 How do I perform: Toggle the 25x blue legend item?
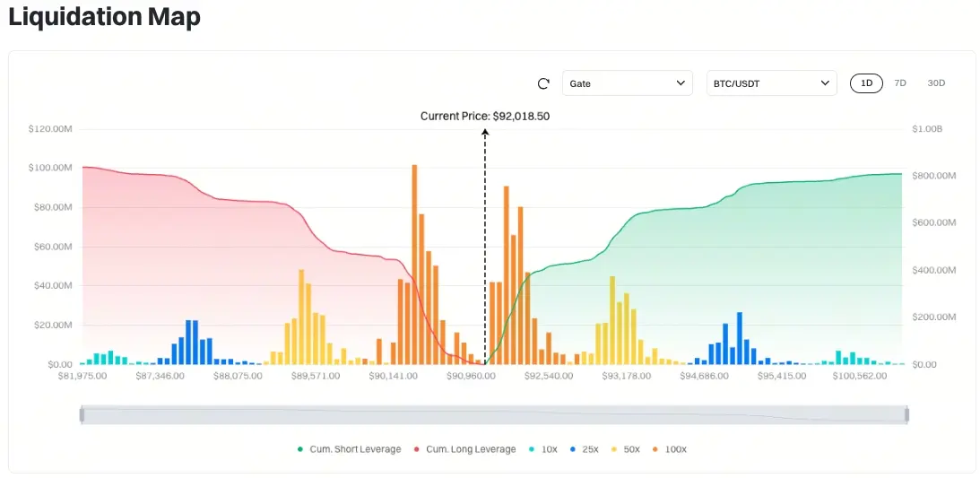tap(585, 449)
